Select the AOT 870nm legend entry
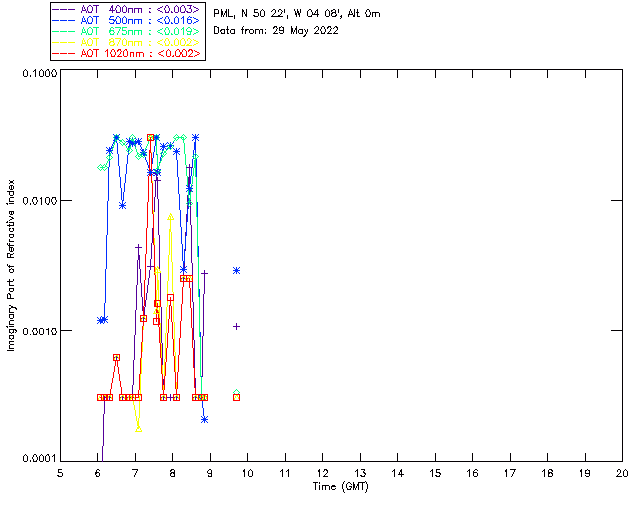The width and height of the screenshot is (640, 512). pos(127,42)
